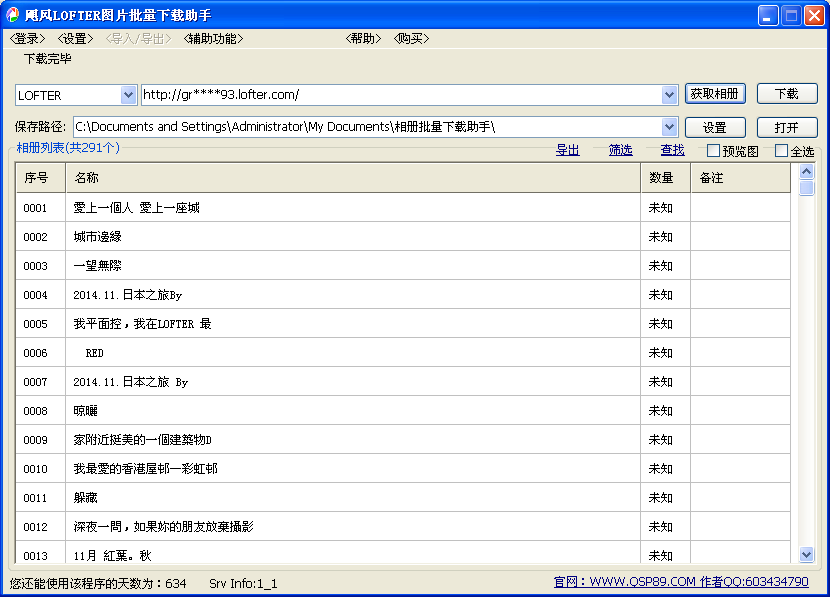The height and width of the screenshot is (597, 830).
Task: Open the 设置 menu
Action: (75, 39)
